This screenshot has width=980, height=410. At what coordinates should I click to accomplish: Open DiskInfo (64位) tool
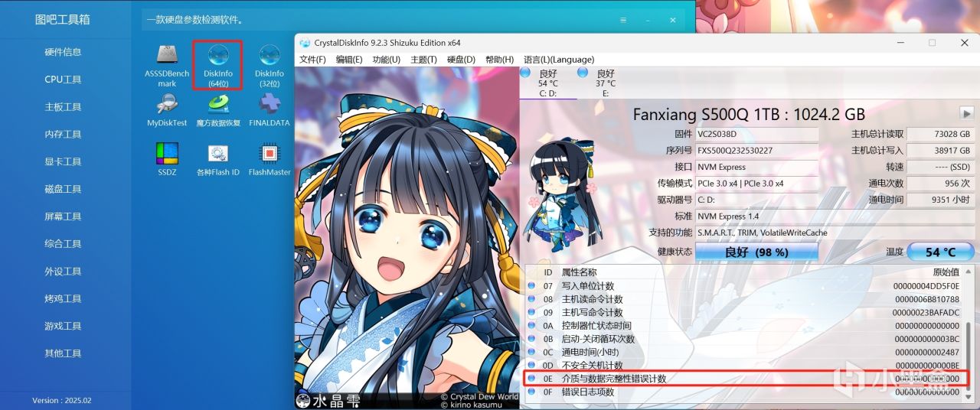point(218,66)
